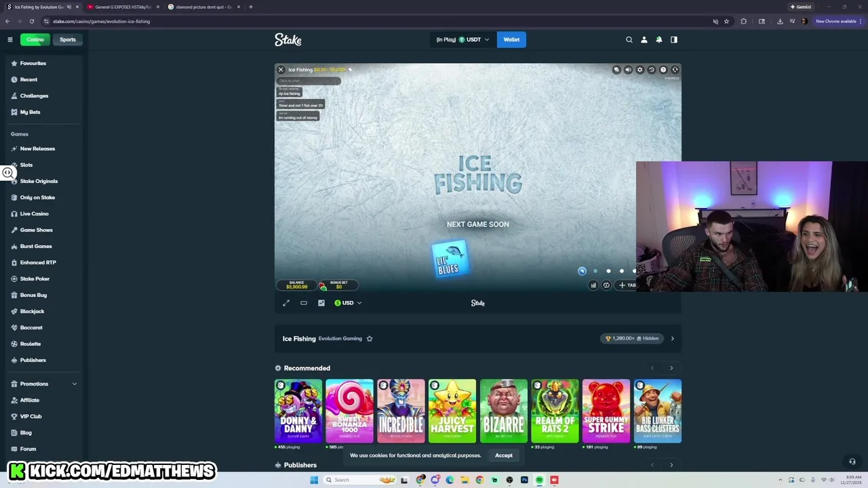This screenshot has height=488, width=868.
Task: Open the game help question mark icon
Action: point(663,70)
